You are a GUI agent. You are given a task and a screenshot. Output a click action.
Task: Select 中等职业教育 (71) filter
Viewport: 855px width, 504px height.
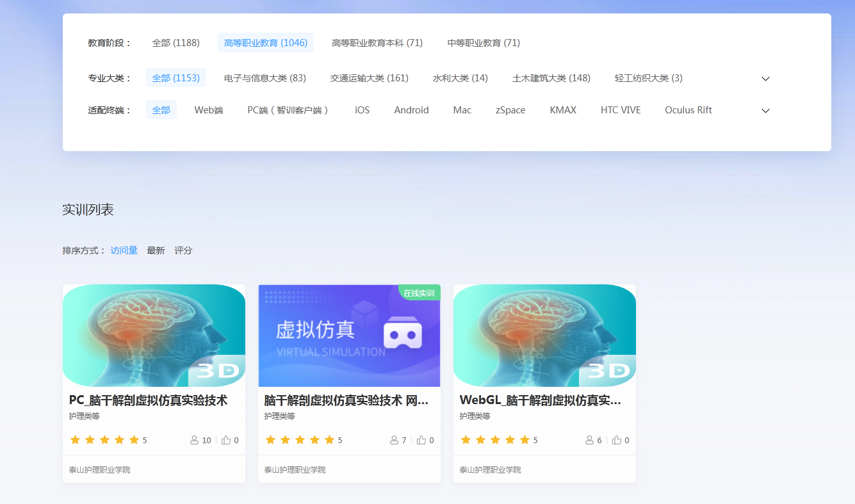point(484,43)
